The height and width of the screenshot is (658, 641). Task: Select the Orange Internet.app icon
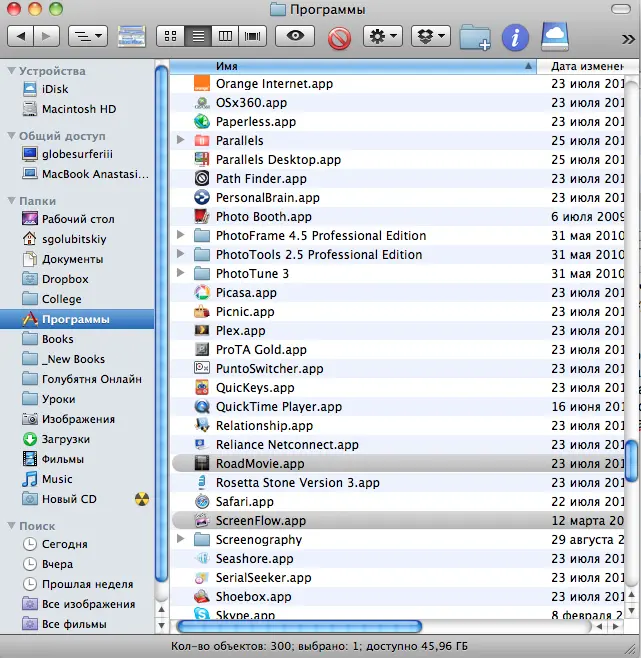click(x=202, y=84)
